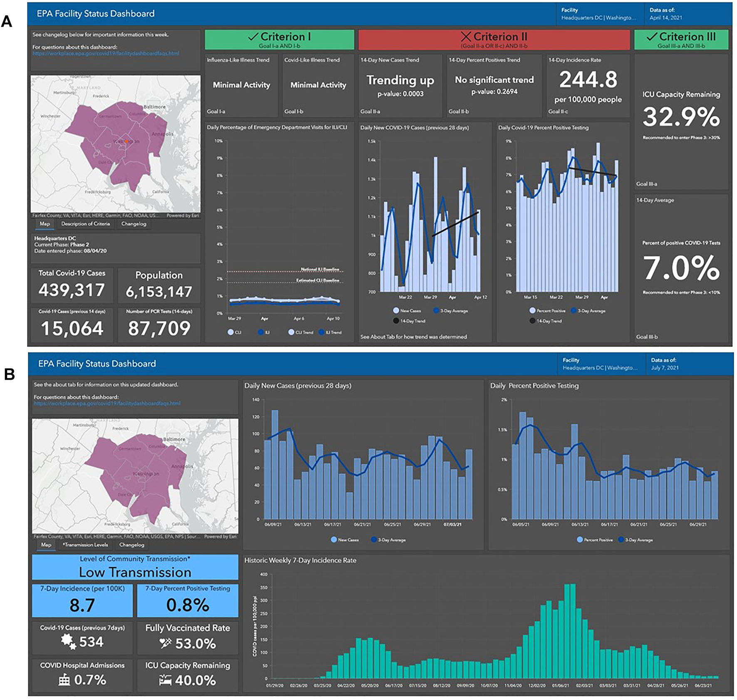This screenshot has width=737, height=700.
Task: Click Percent Positive swatch under July Daily Percent Positive Testing
Action: click(580, 539)
